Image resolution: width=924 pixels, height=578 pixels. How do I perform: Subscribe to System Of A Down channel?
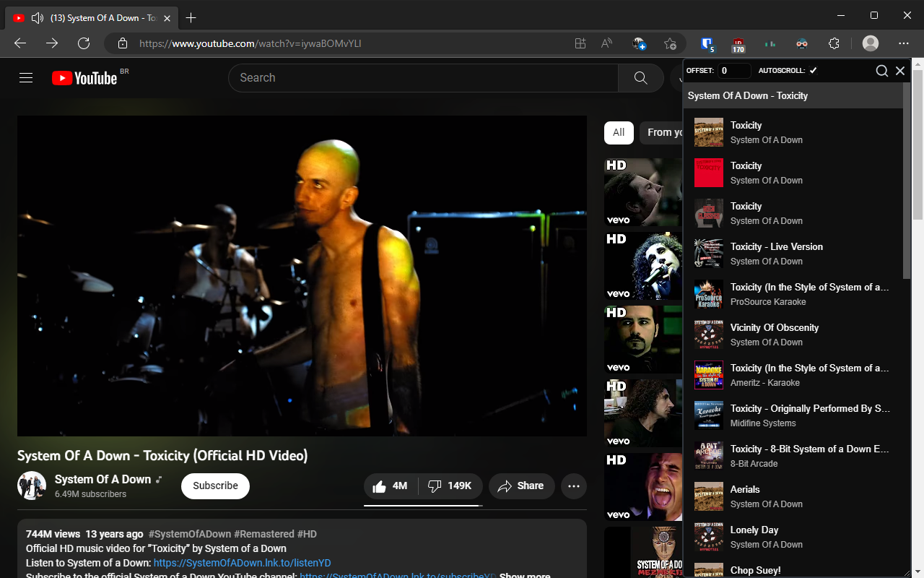(x=215, y=486)
